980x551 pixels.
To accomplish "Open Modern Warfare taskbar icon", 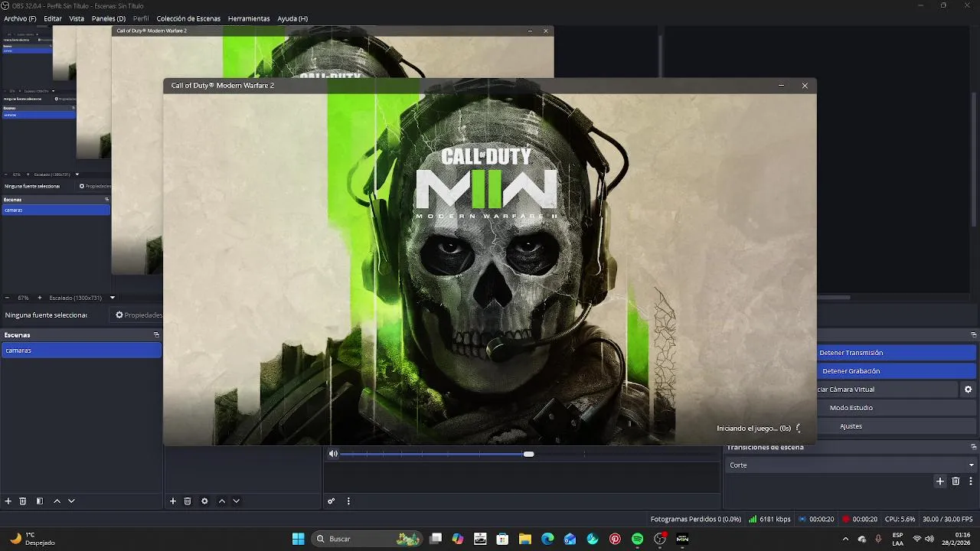I will coord(682,539).
